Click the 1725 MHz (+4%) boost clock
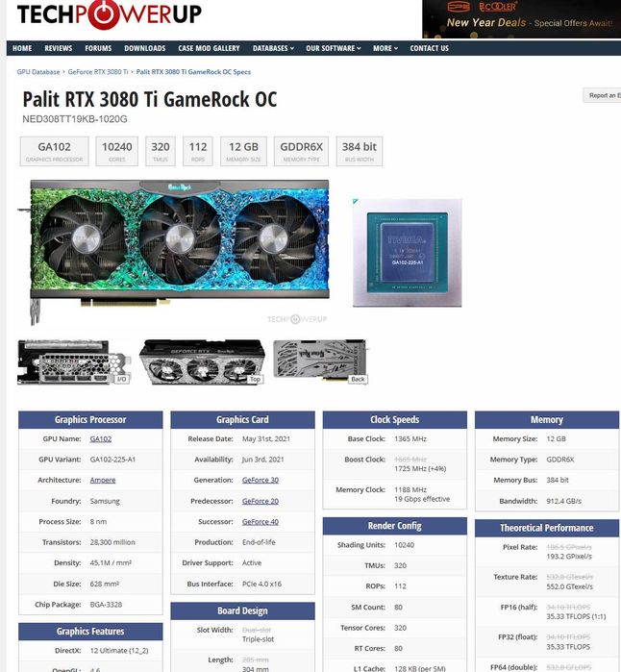 [420, 469]
